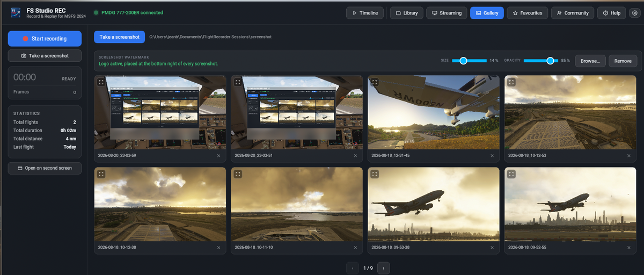644x275 pixels.
Task: Start recording the flight
Action: [45, 39]
